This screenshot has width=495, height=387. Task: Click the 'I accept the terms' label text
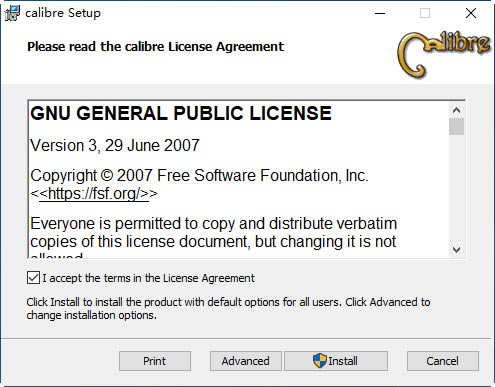[x=148, y=278]
